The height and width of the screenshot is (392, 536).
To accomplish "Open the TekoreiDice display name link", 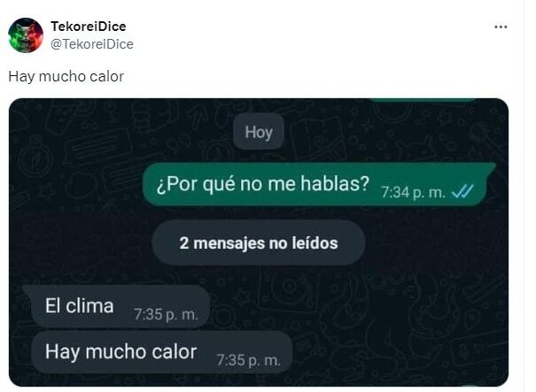I will (89, 27).
